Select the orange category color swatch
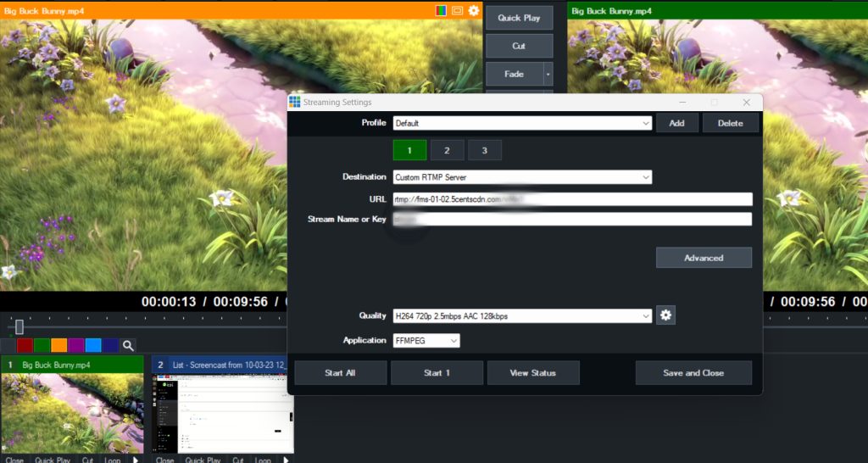Image resolution: width=868 pixels, height=463 pixels. coord(58,346)
